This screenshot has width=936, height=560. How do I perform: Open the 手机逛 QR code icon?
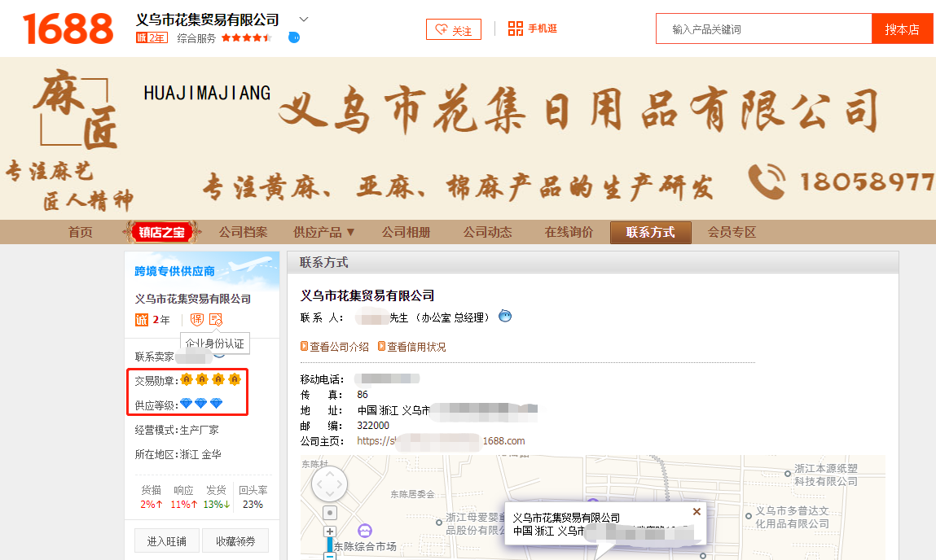[515, 28]
